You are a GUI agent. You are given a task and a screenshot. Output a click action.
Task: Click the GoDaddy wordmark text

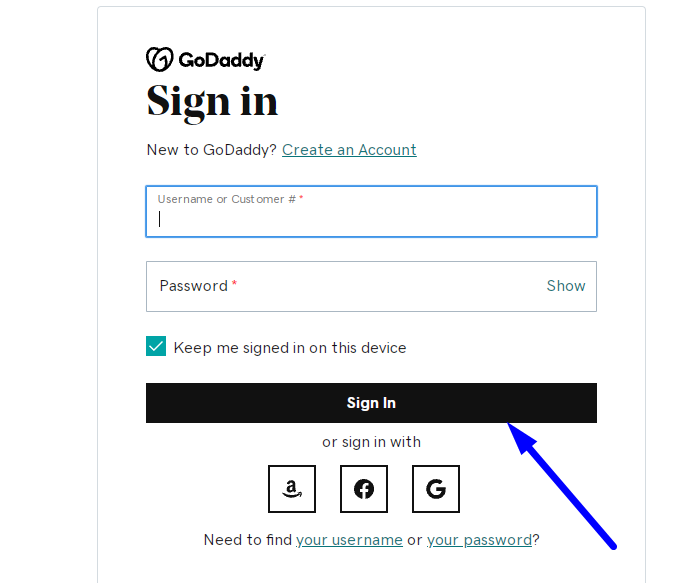point(222,60)
